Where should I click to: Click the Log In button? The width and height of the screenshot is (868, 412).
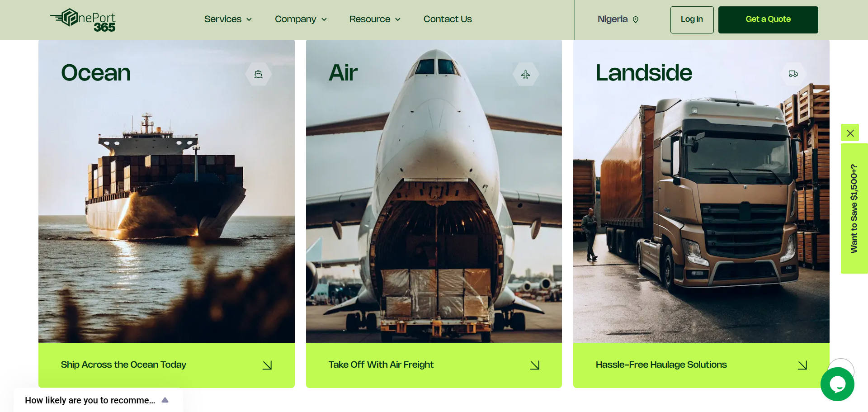tap(692, 19)
